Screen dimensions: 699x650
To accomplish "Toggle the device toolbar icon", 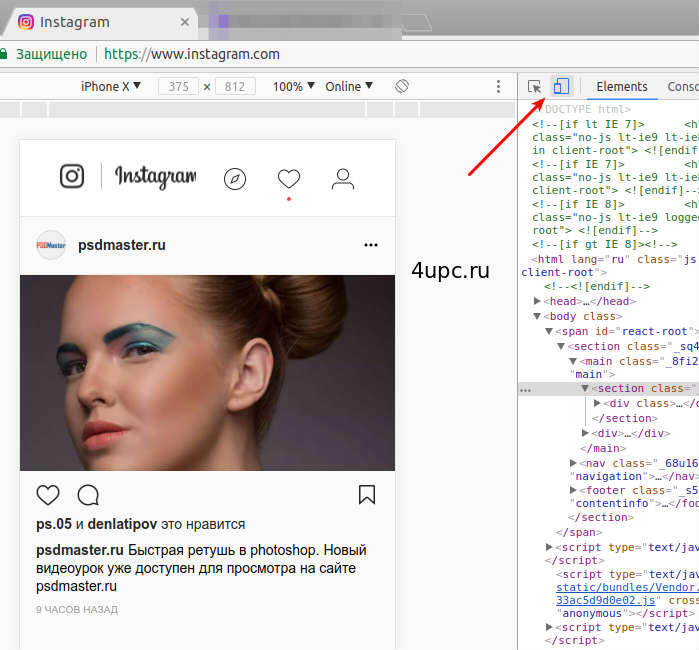I will [561, 86].
